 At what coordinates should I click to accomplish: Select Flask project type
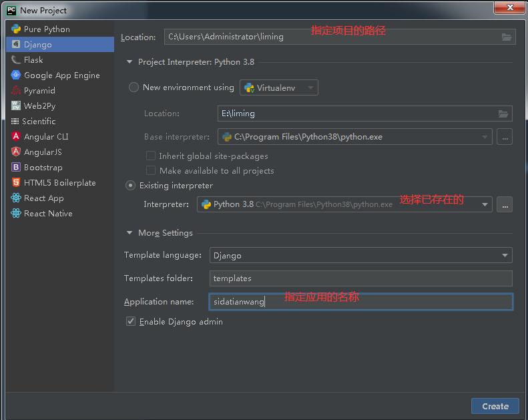(x=60, y=59)
